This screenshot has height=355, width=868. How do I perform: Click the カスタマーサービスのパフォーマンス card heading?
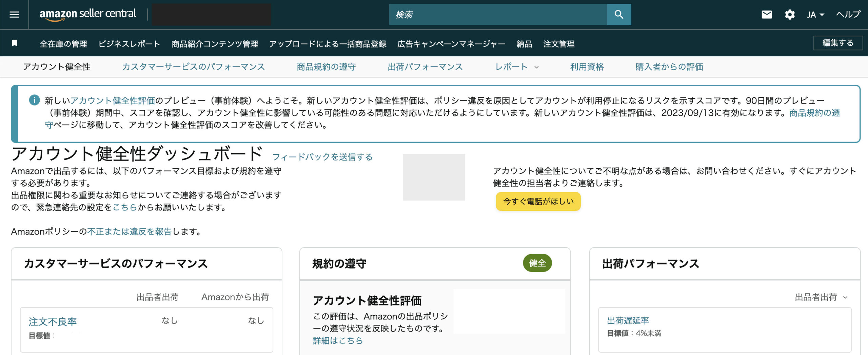[116, 264]
